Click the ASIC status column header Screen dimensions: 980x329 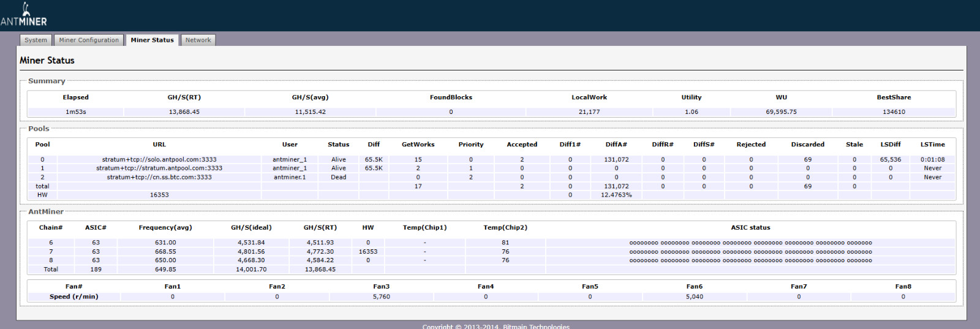coord(750,228)
